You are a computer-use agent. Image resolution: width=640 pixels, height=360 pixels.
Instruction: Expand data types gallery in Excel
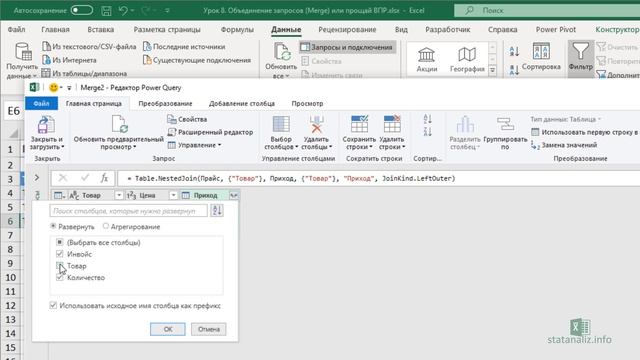(492, 70)
